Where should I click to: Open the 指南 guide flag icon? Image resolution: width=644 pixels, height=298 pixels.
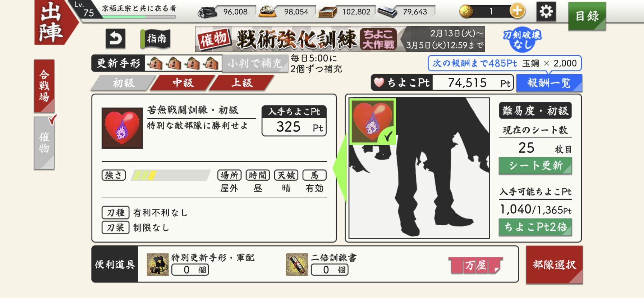[x=155, y=39]
